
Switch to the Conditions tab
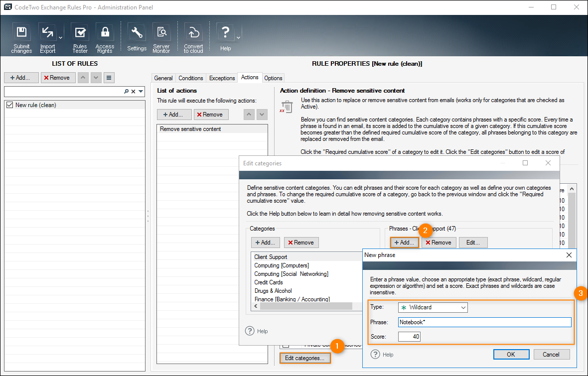[190, 78]
